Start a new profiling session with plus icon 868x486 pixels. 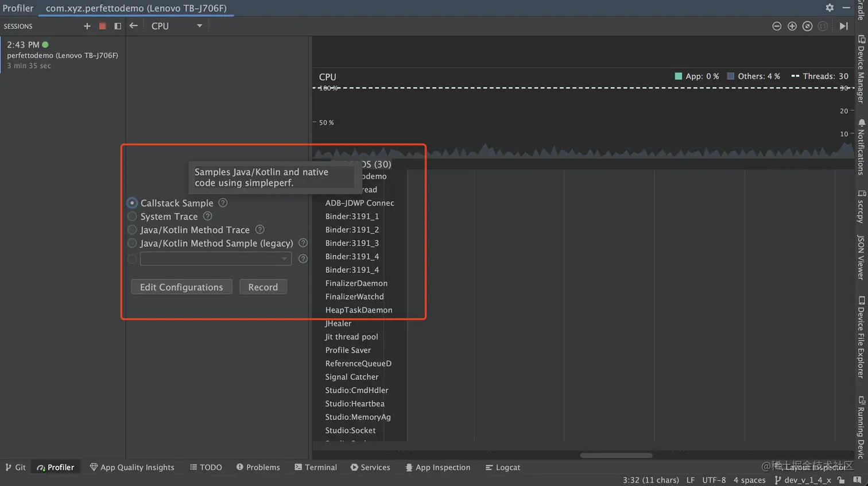87,26
